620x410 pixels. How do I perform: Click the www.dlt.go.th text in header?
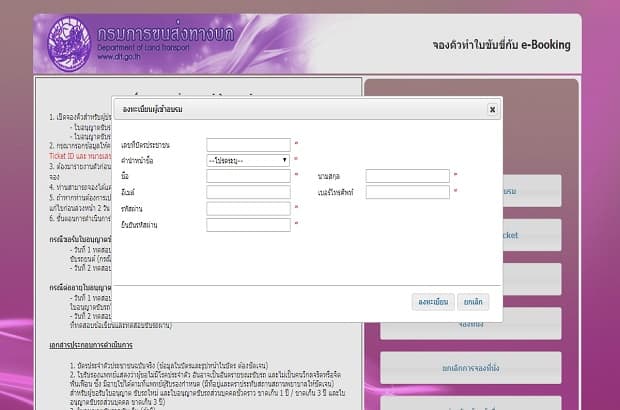pyautogui.click(x=119, y=57)
